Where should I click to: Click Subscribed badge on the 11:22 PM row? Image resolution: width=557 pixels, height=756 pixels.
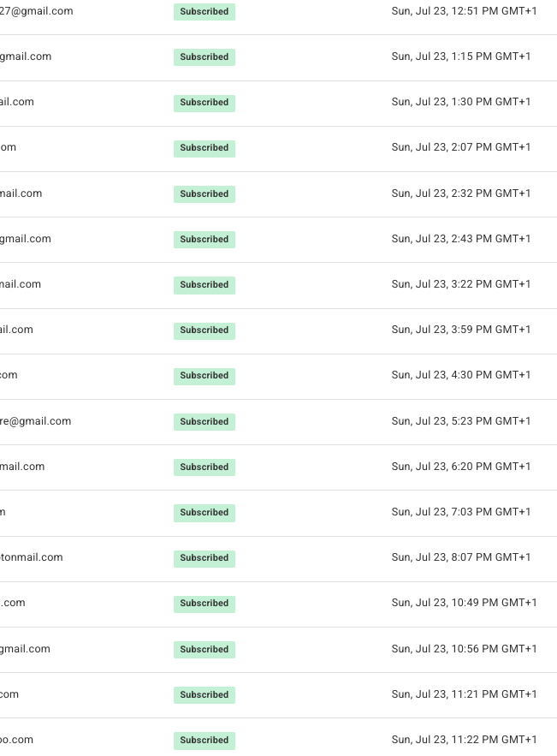204,740
